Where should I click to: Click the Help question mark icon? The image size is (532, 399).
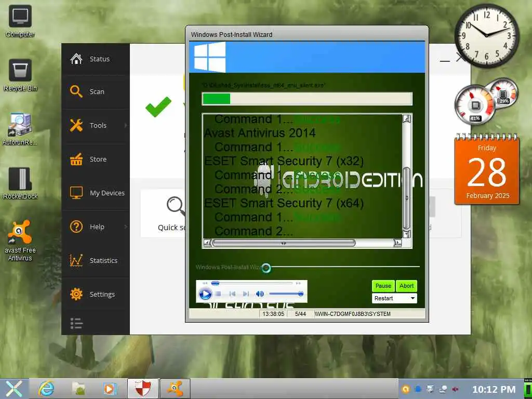click(x=76, y=227)
